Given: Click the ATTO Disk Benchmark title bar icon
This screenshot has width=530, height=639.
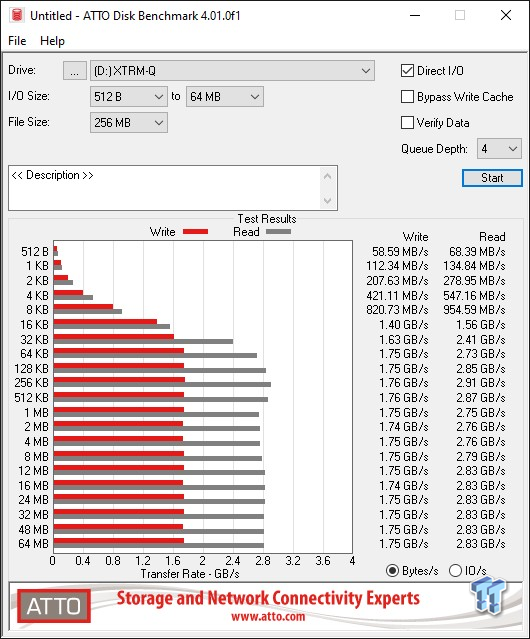Looking at the screenshot, I should tap(17, 15).
